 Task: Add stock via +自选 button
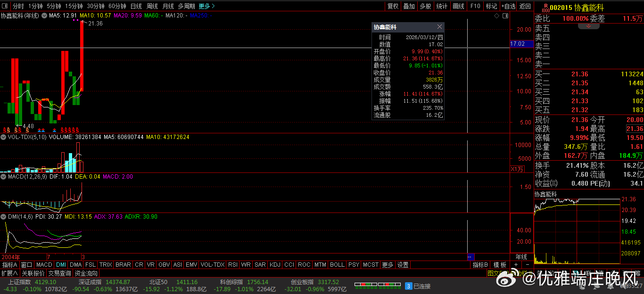point(508,6)
